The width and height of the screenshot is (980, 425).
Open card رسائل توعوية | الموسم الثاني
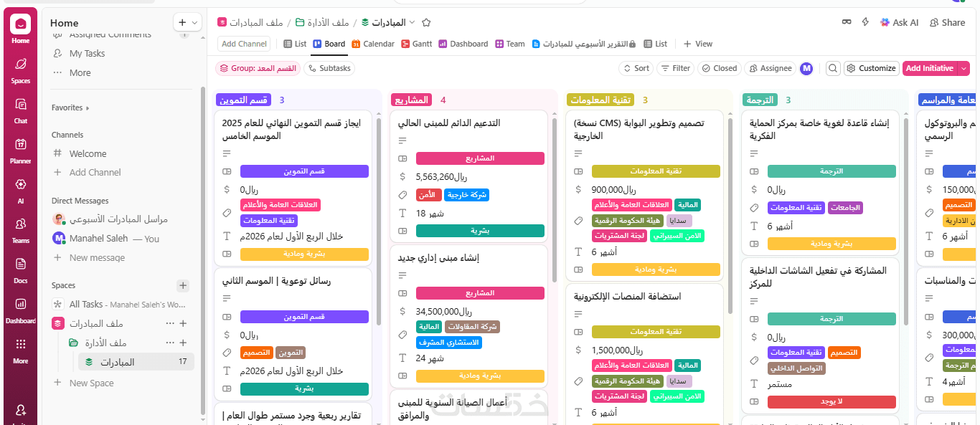pyautogui.click(x=277, y=281)
